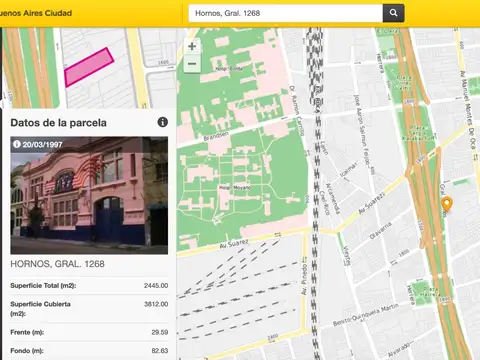480x360 pixels.
Task: Click the Frente (m) label
Action: point(27,332)
